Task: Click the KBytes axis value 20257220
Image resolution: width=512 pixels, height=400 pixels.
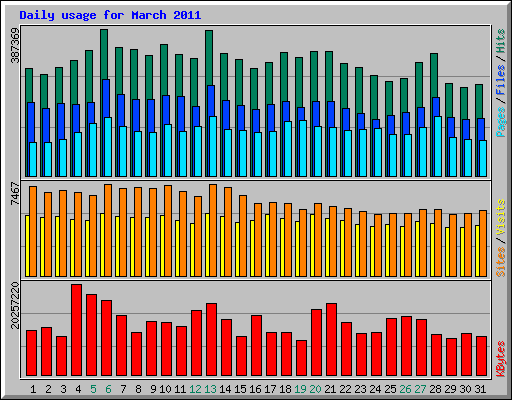Action: [15, 305]
